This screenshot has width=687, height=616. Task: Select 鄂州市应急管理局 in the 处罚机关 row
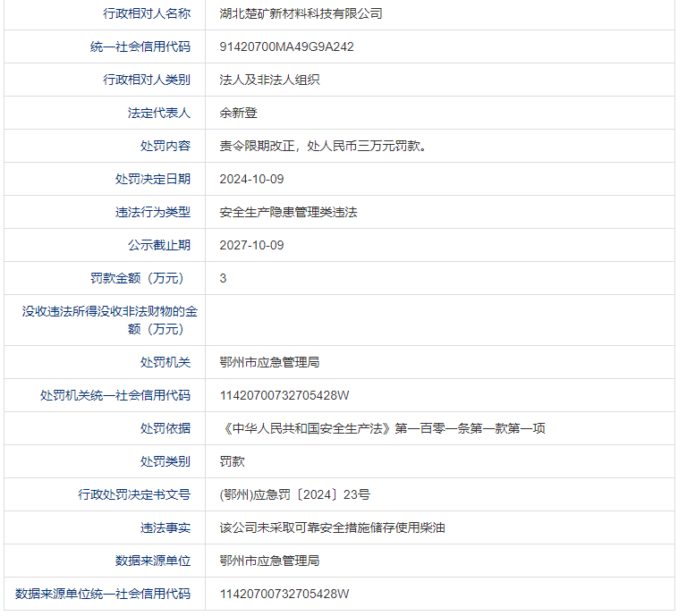click(x=269, y=362)
